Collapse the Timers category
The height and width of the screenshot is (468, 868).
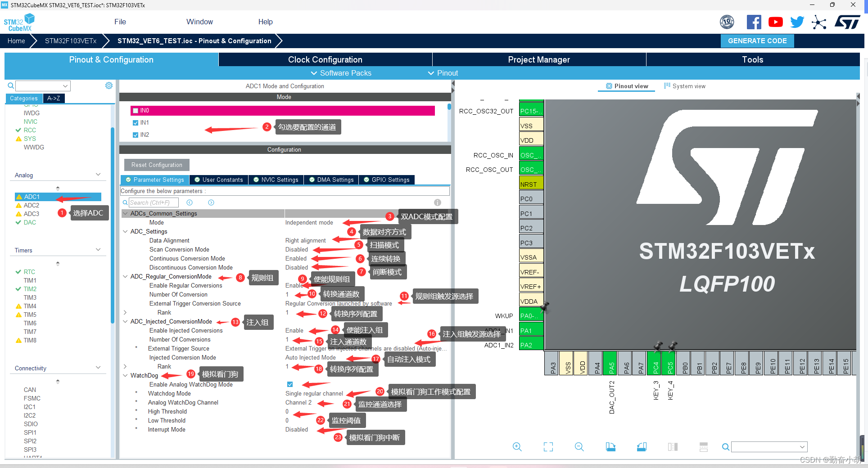click(x=98, y=250)
